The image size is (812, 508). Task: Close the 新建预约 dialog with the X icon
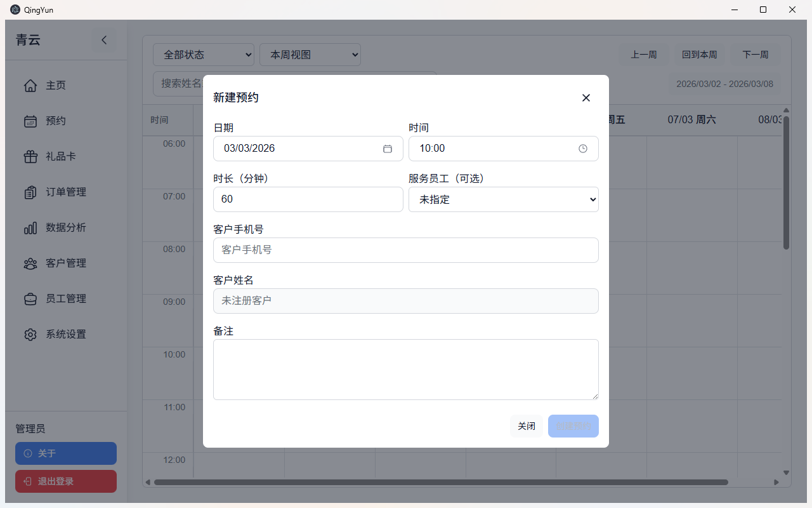pyautogui.click(x=586, y=98)
